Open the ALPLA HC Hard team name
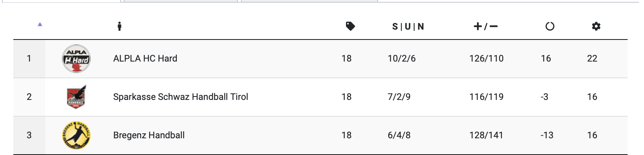This screenshot has width=644, height=155. pos(145,59)
